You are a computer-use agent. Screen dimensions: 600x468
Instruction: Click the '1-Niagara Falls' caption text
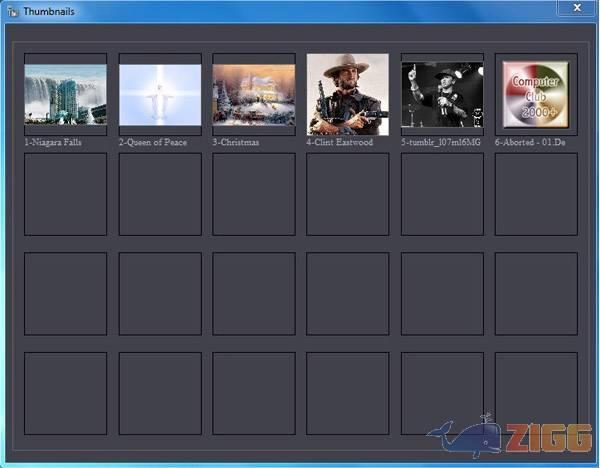point(54,143)
